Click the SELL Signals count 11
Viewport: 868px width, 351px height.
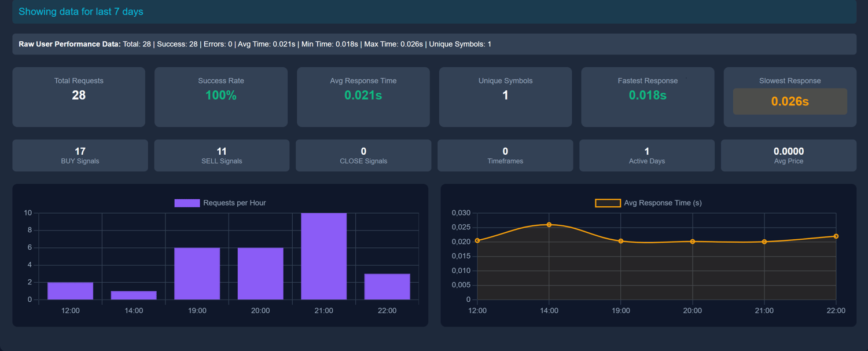click(222, 151)
